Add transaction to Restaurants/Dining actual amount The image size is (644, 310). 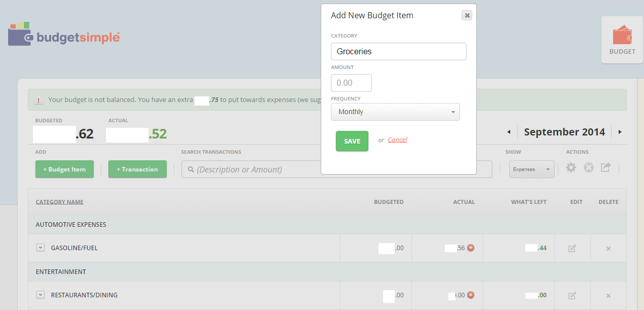tap(471, 295)
